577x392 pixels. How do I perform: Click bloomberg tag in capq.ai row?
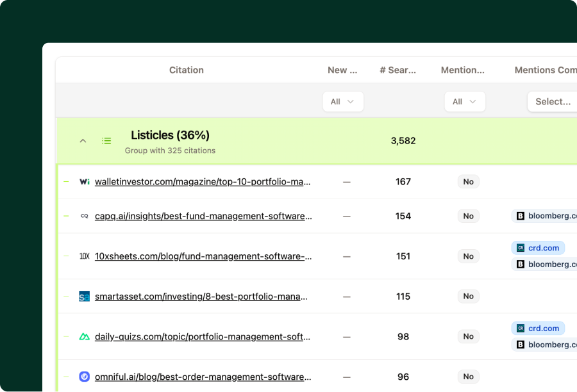pyautogui.click(x=544, y=216)
